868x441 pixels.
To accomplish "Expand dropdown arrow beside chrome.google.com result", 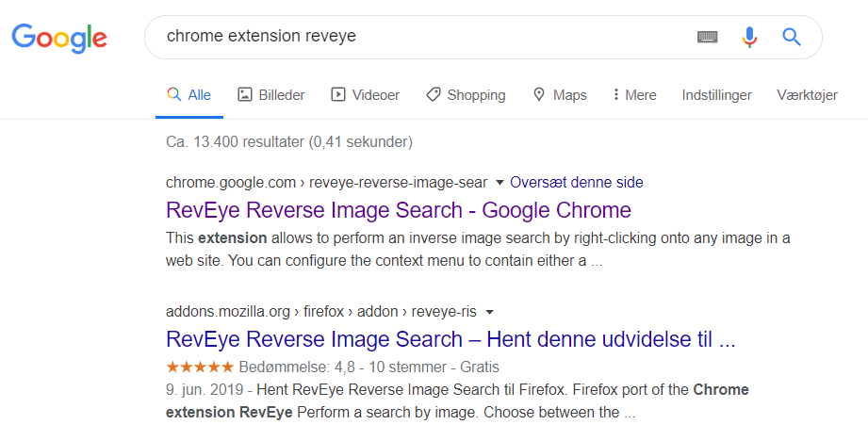I will tap(500, 183).
